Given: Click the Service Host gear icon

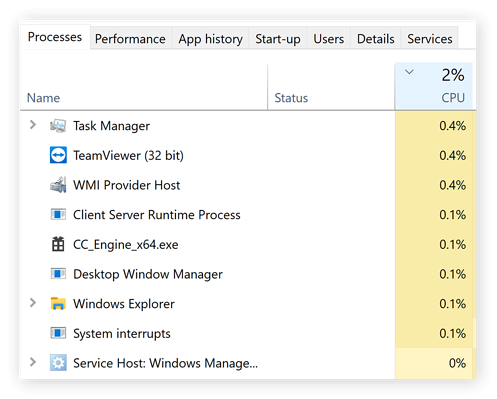Looking at the screenshot, I should pos(58,363).
